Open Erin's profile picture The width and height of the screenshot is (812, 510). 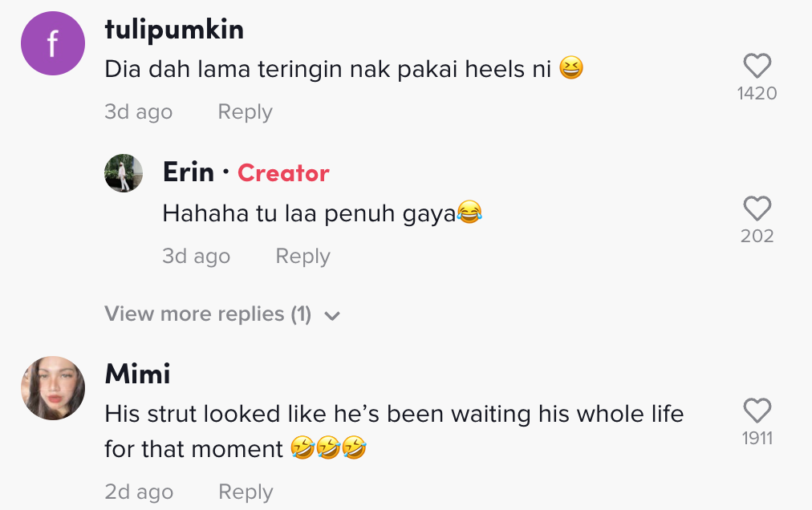click(124, 173)
